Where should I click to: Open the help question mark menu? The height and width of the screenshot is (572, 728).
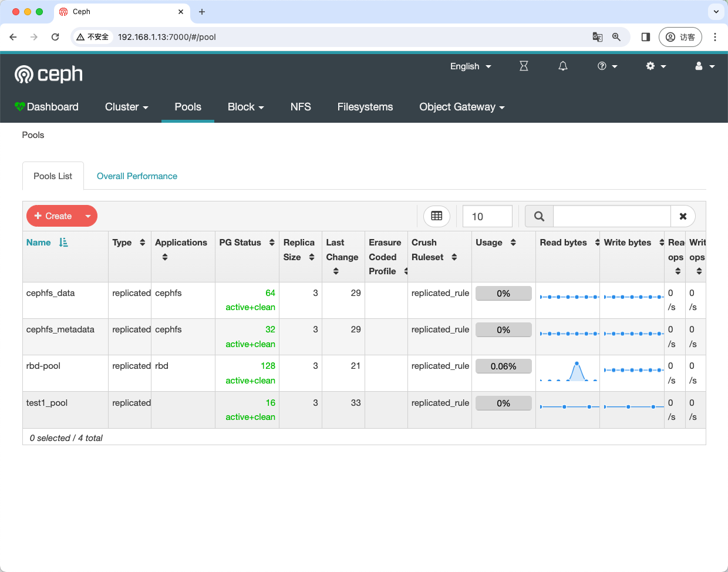click(608, 66)
